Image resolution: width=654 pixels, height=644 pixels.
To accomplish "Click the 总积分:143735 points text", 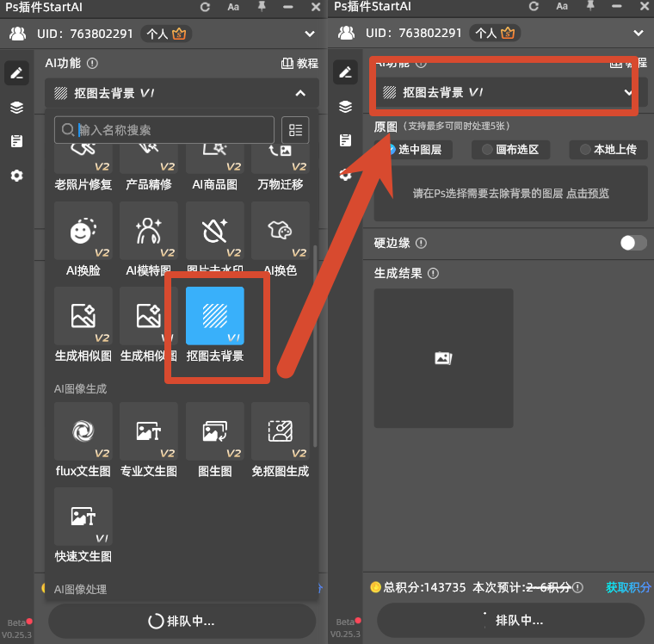I will coord(423,588).
